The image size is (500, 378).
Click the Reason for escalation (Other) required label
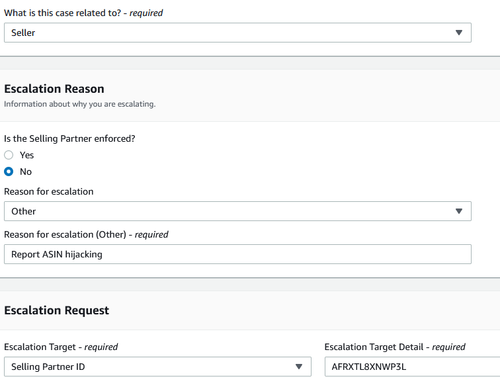click(86, 235)
